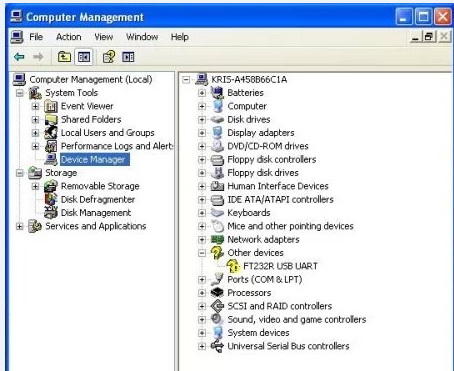Expand the Network adapters node
The image size is (454, 371).
point(202,239)
